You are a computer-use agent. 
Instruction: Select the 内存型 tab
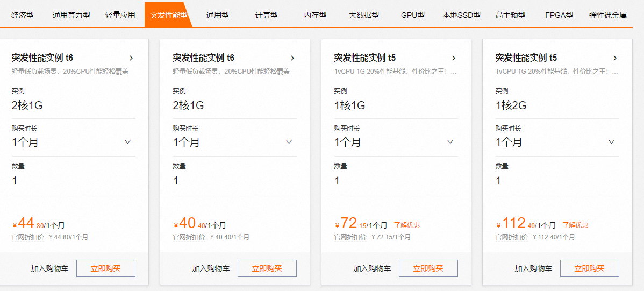pyautogui.click(x=315, y=15)
